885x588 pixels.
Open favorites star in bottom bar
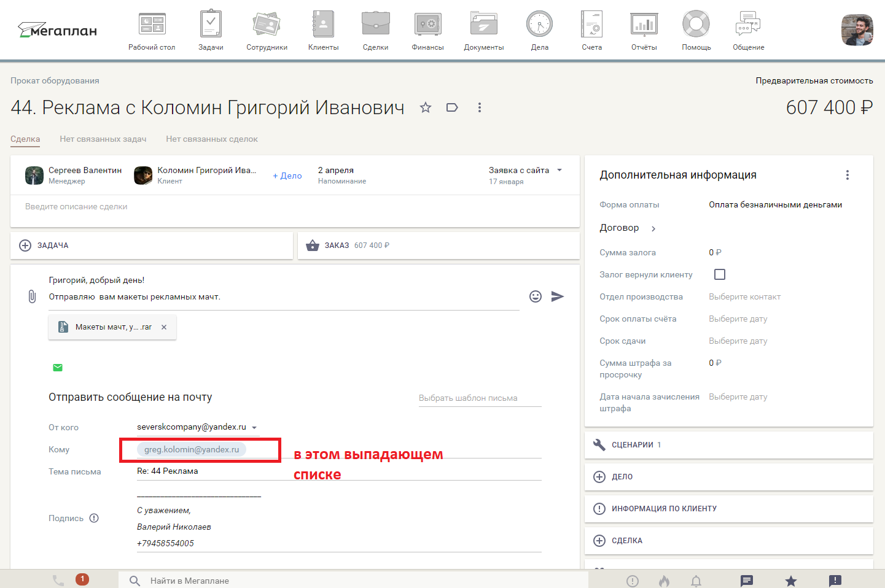click(791, 581)
